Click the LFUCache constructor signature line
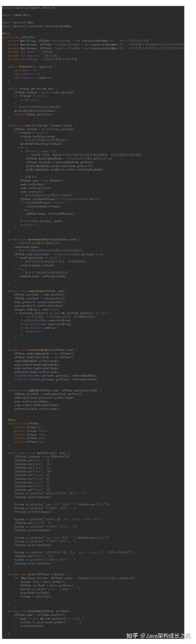The image size is (196, 644). pos(30,66)
